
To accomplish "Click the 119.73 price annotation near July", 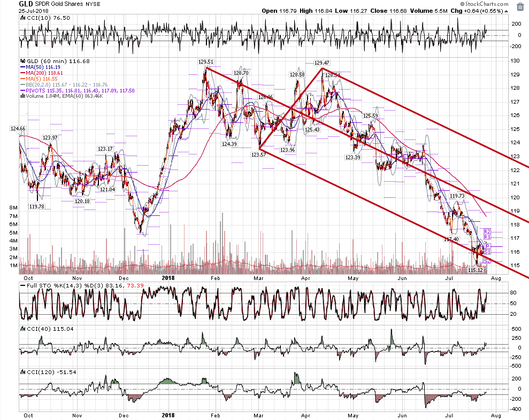I will (457, 196).
